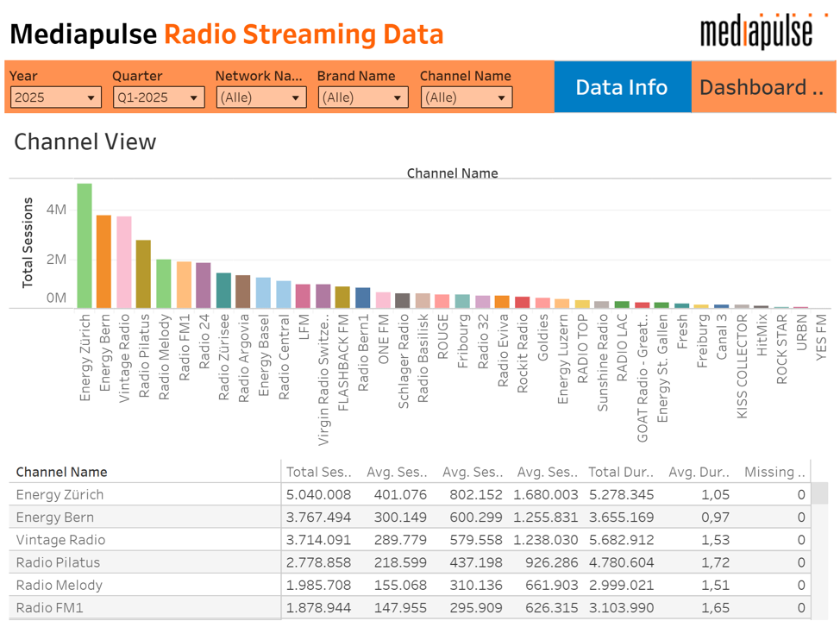The width and height of the screenshot is (840, 621).
Task: Select the Radio Pilatus bar in chart
Action: (x=143, y=274)
